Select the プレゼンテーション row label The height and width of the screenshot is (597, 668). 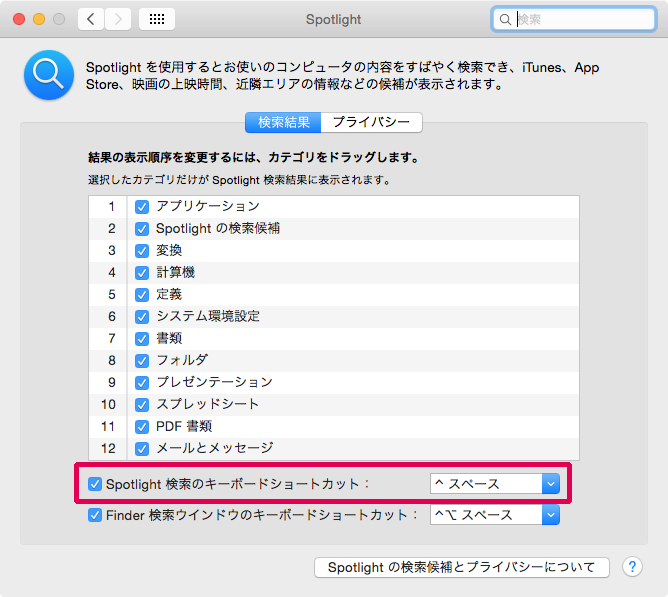tap(214, 382)
